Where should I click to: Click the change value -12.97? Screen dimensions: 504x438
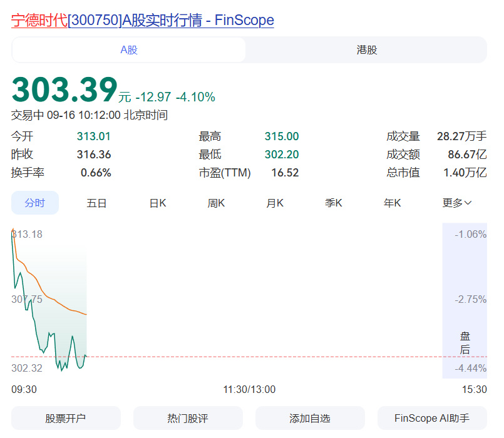(x=153, y=97)
